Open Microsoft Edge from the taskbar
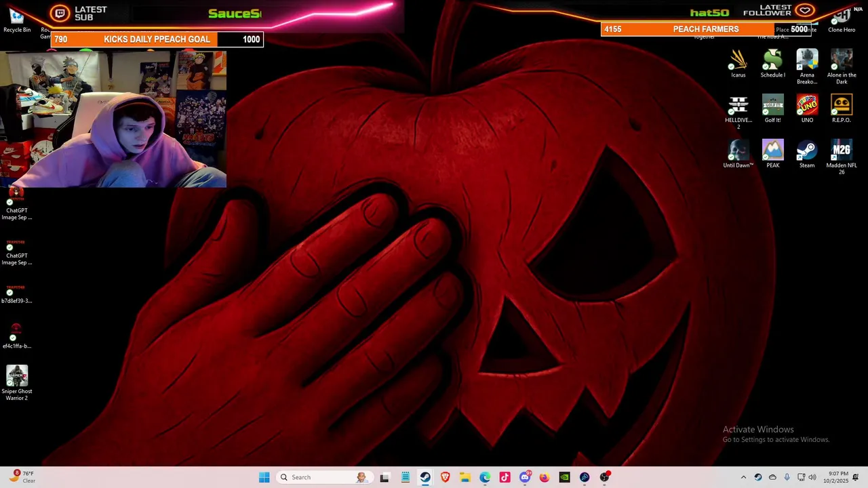868x488 pixels. point(485,477)
